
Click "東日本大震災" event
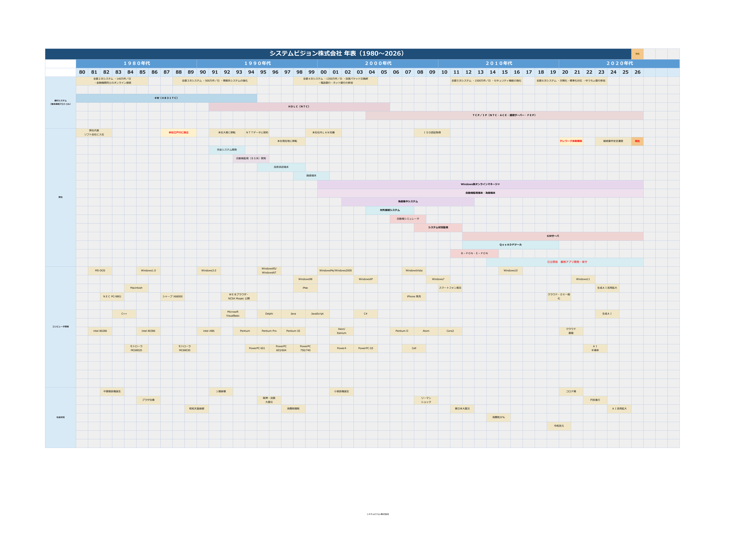click(x=462, y=409)
